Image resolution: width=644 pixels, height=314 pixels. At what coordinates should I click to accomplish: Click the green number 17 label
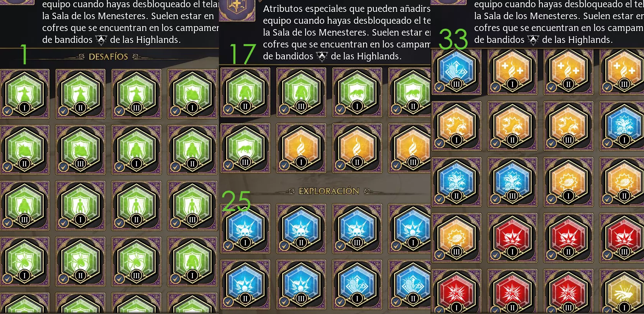pyautogui.click(x=242, y=54)
